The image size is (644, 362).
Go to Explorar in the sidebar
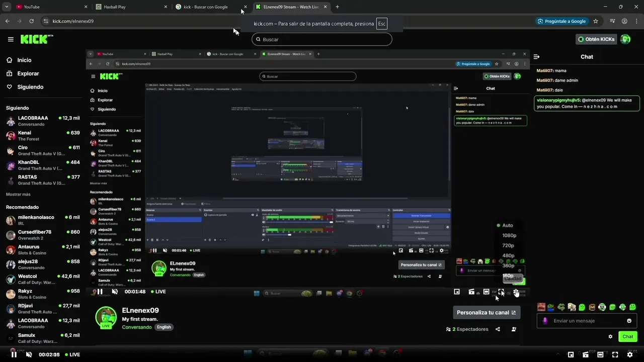(23, 73)
